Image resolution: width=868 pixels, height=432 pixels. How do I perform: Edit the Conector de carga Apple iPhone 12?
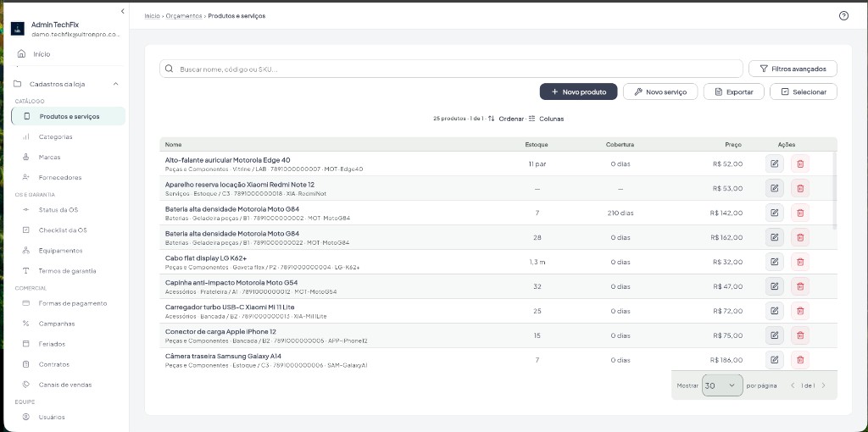[775, 335]
